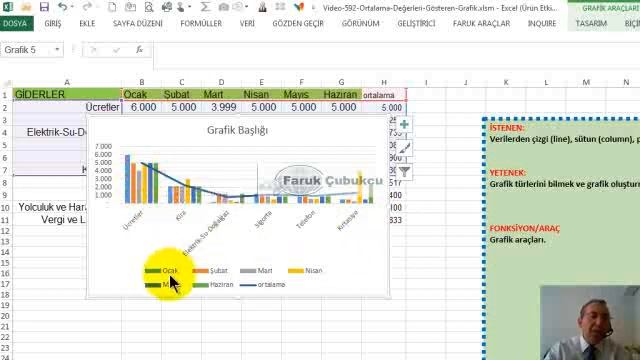Image resolution: width=640 pixels, height=360 pixels.
Task: Select the Haziran legend entry
Action: click(x=213, y=284)
